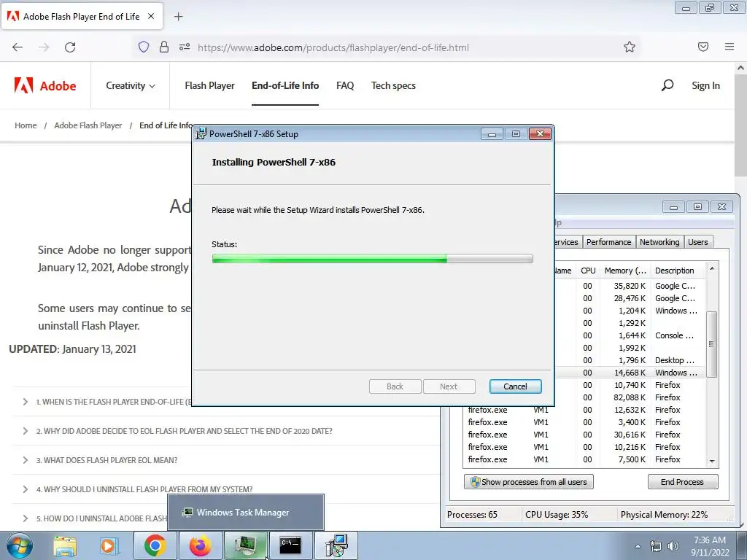Open the Adobe site search magnifier
The image size is (747, 560).
[667, 85]
